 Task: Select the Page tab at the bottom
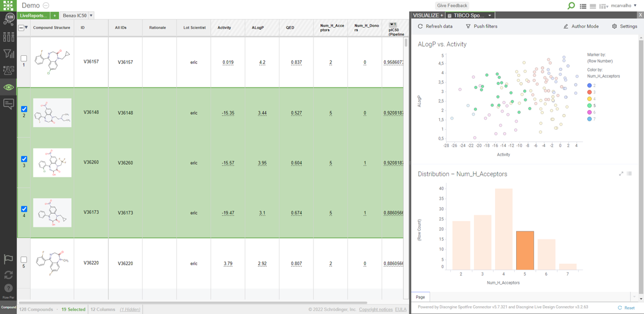coord(420,297)
